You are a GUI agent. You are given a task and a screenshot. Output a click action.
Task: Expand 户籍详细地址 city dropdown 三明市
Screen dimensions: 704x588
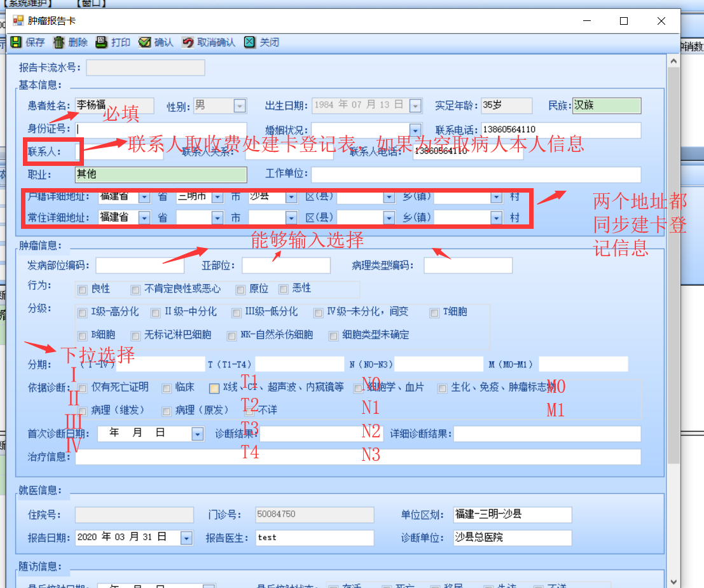(x=217, y=196)
